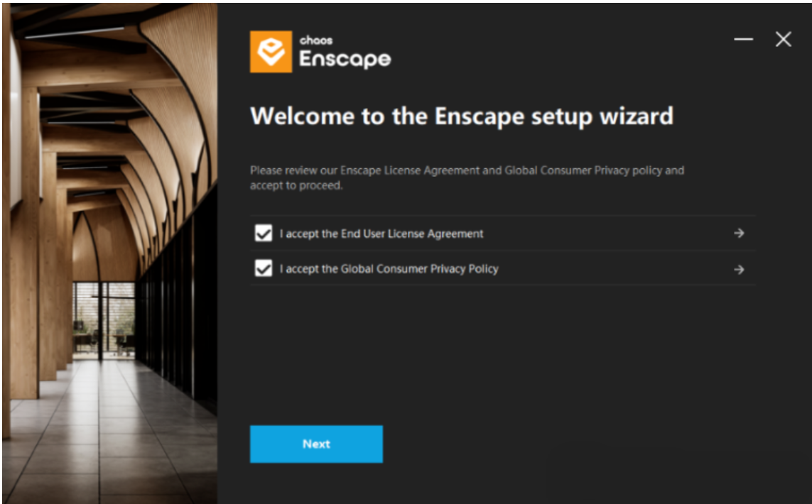Click the 'accept to proceed' text line
The width and height of the screenshot is (812, 504).
(x=296, y=185)
